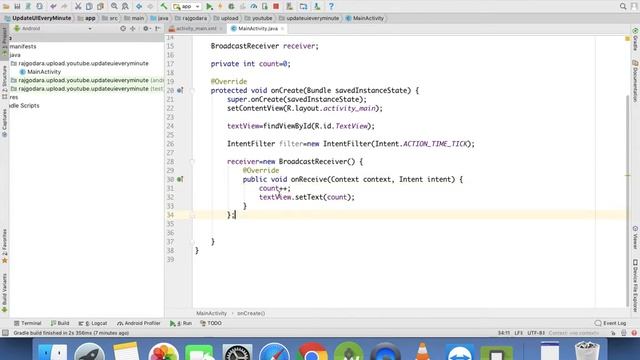This screenshot has width=640, height=360.
Task: Select Gradle Scripts tree node
Action: point(24,106)
